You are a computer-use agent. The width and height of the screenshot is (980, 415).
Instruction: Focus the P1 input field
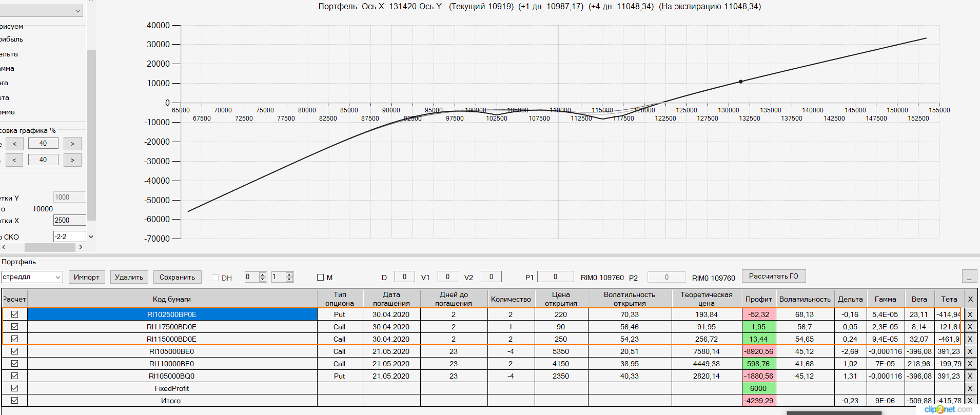click(x=556, y=277)
